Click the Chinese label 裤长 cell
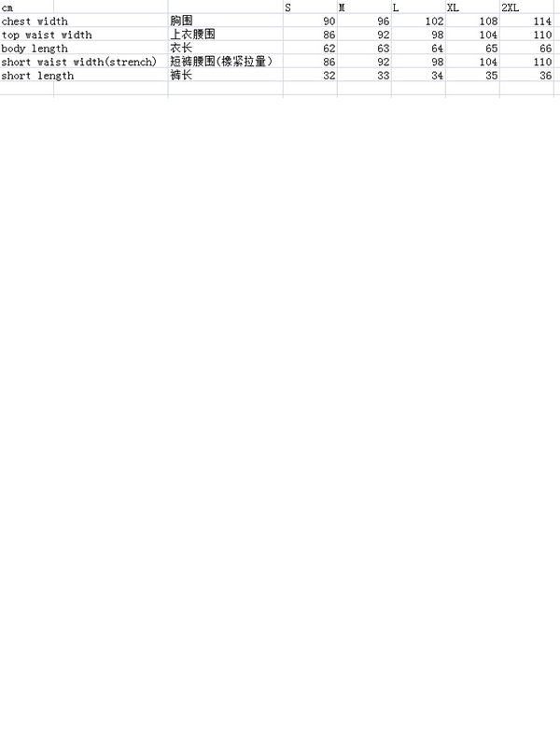 tap(225, 76)
